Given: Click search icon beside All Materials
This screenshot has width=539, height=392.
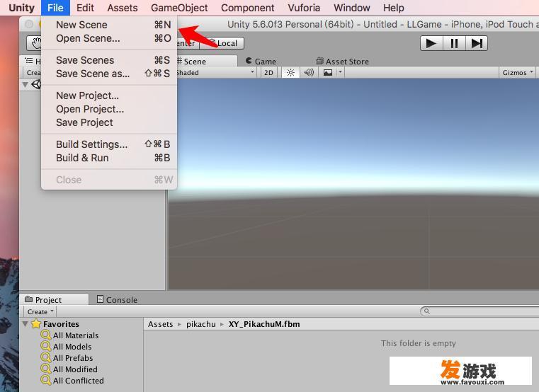Looking at the screenshot, I should point(46,335).
